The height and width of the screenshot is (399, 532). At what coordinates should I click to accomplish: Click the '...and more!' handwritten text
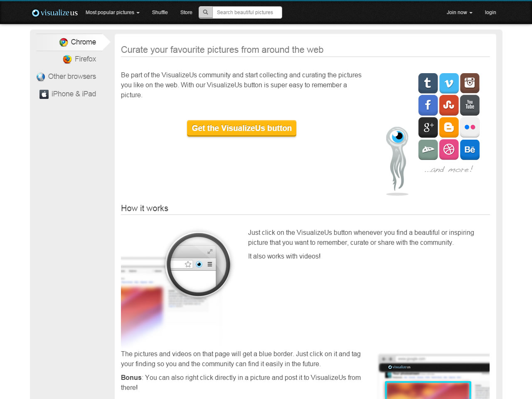coord(449,169)
